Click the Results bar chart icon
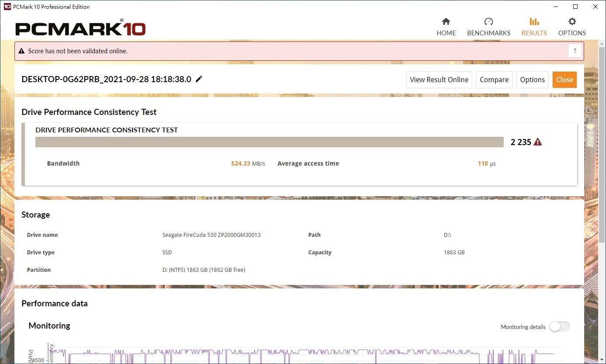 click(x=534, y=21)
